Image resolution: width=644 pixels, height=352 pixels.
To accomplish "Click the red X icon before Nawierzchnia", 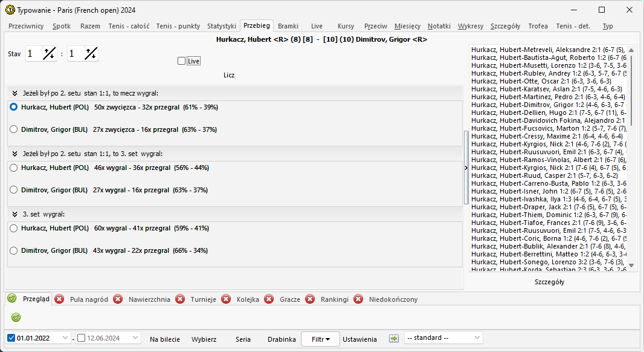I will [x=118, y=299].
